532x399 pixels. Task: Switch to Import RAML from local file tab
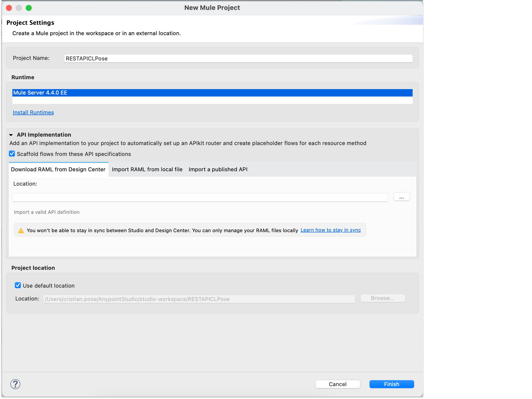(x=147, y=169)
